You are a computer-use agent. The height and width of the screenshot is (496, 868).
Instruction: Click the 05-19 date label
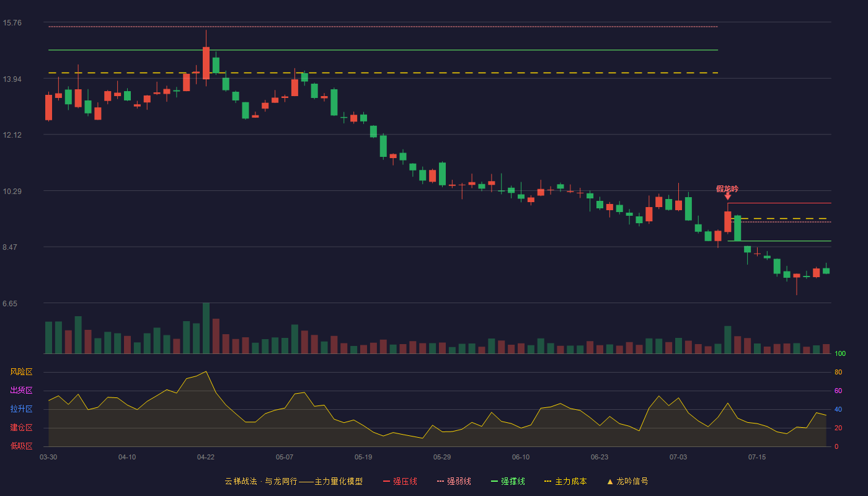(x=363, y=457)
